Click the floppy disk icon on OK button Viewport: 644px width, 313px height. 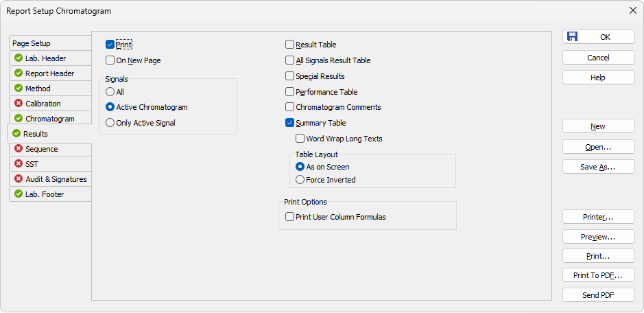pyautogui.click(x=572, y=36)
